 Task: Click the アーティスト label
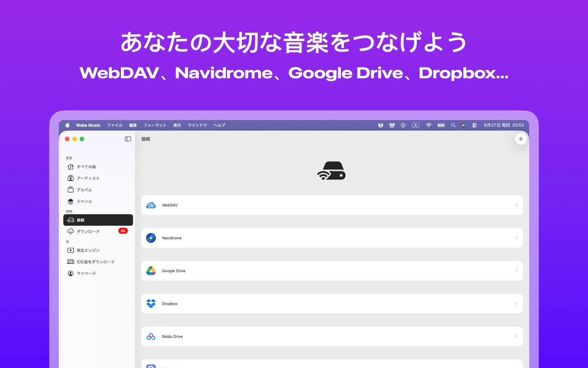tap(88, 178)
